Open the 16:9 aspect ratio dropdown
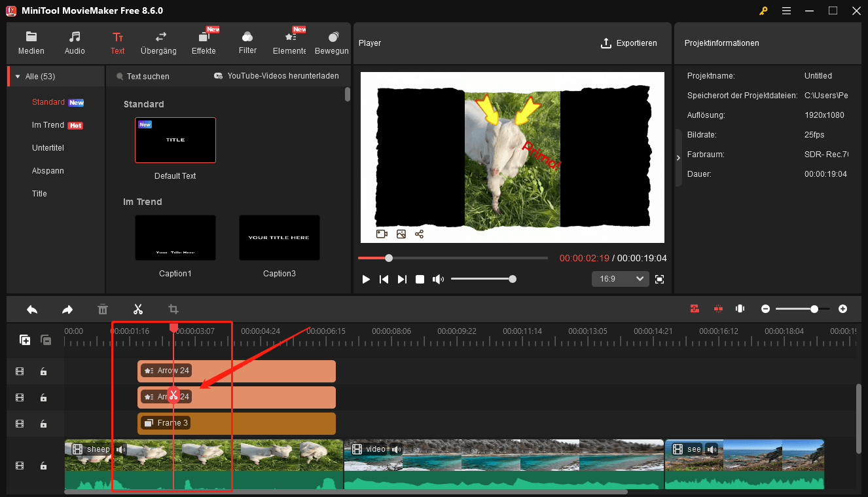Viewport: 868px width, 497px height. click(619, 278)
